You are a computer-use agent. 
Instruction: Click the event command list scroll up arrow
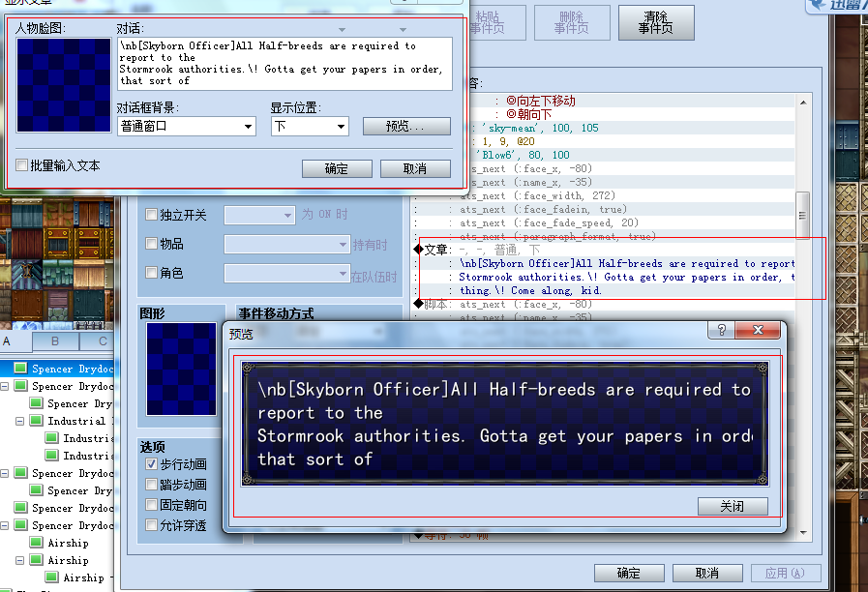pos(802,103)
